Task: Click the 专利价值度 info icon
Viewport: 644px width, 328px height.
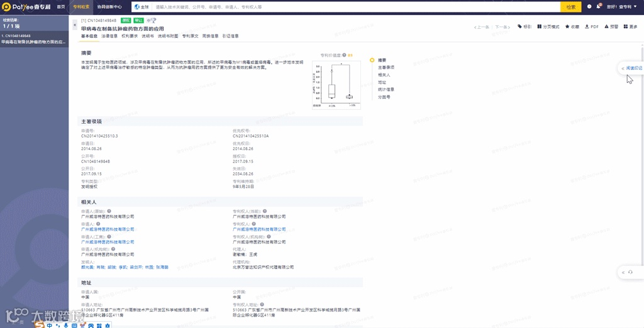Action: [344, 55]
